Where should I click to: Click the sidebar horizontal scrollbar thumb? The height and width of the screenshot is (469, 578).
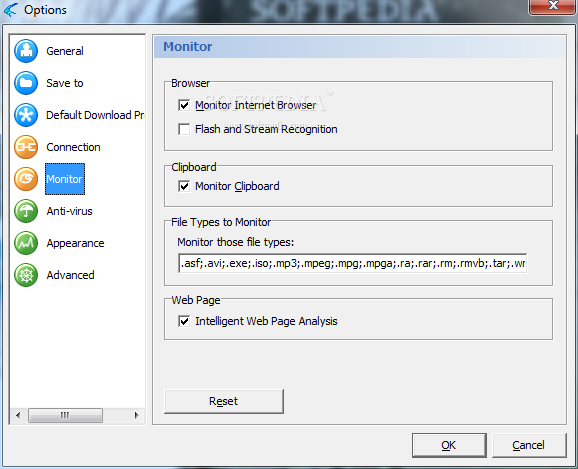(x=65, y=416)
